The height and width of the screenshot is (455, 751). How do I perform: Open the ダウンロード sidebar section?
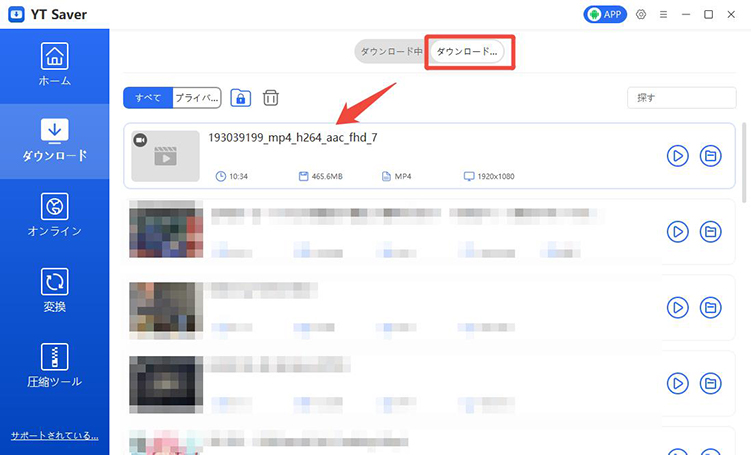[55, 141]
